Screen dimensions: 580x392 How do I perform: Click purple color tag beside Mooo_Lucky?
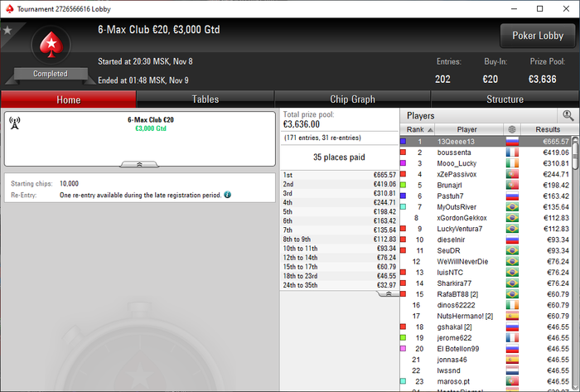point(404,163)
